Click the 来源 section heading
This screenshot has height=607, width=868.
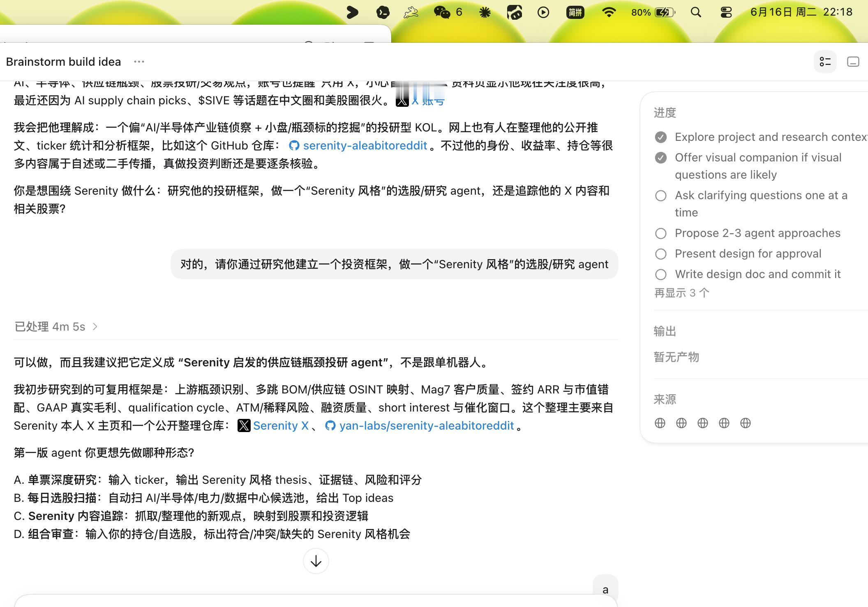[x=665, y=399]
